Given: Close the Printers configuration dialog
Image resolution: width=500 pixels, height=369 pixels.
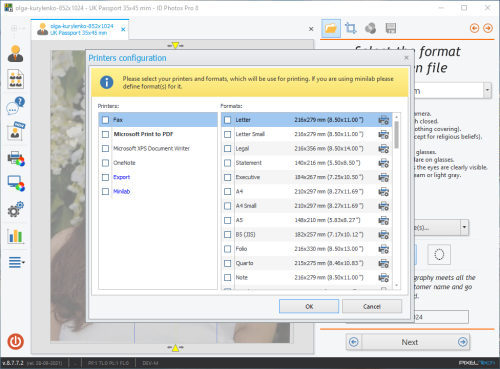Looking at the screenshot, I should pos(406,58).
